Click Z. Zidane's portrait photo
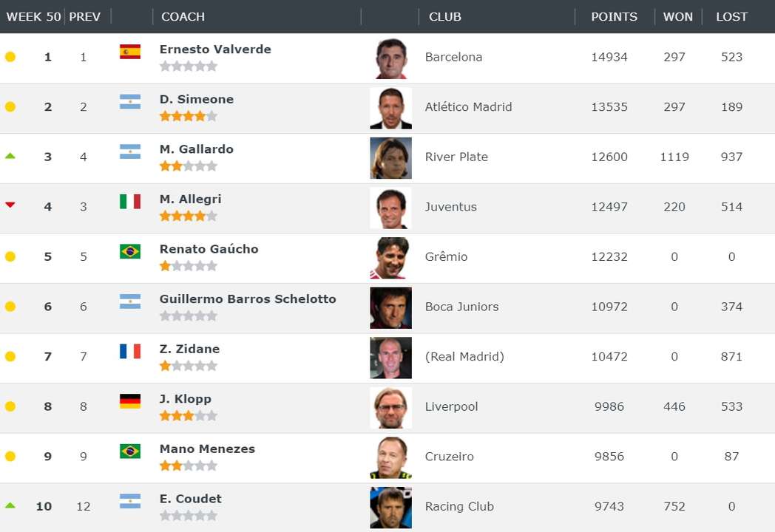Viewport: 775px width, 532px height. point(391,358)
